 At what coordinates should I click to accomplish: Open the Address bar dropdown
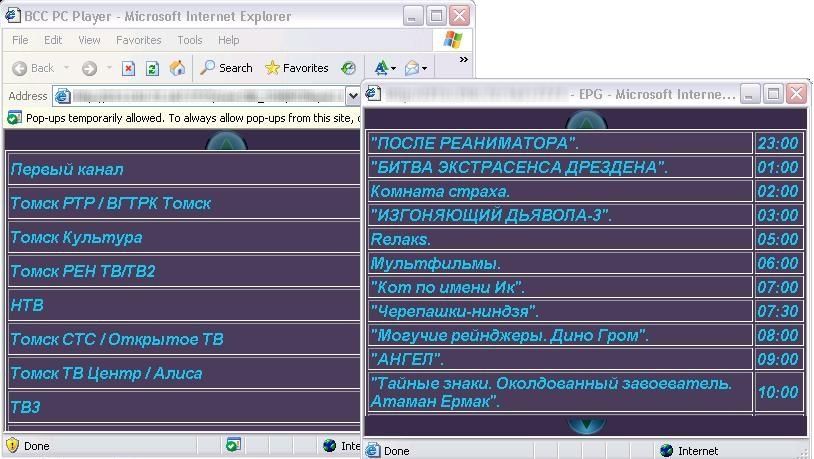pyautogui.click(x=353, y=96)
